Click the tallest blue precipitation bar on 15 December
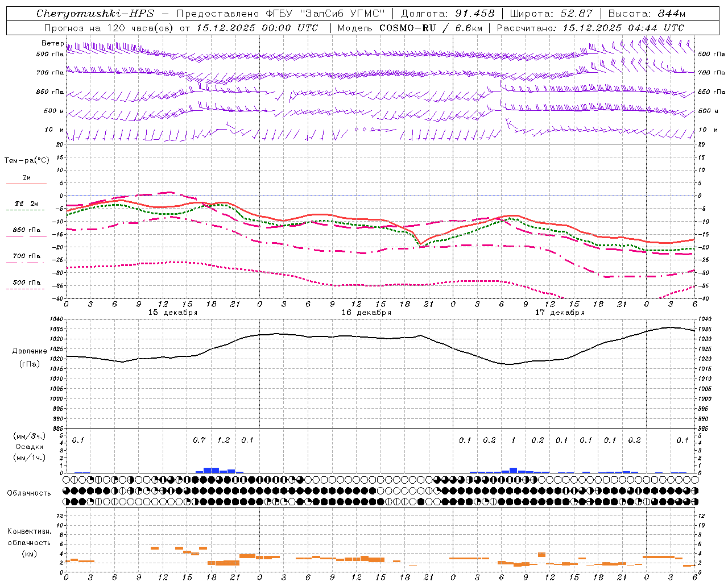728x582 pixels. (x=211, y=470)
